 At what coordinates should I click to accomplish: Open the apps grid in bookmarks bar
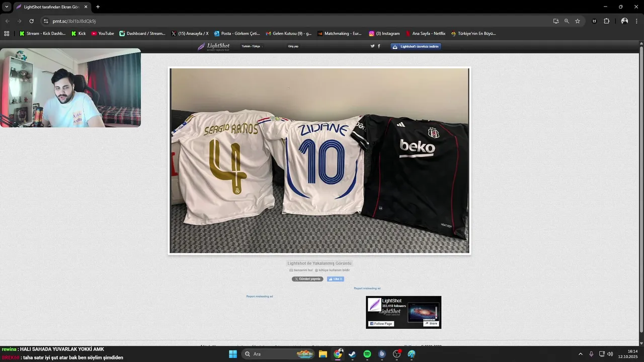7,34
